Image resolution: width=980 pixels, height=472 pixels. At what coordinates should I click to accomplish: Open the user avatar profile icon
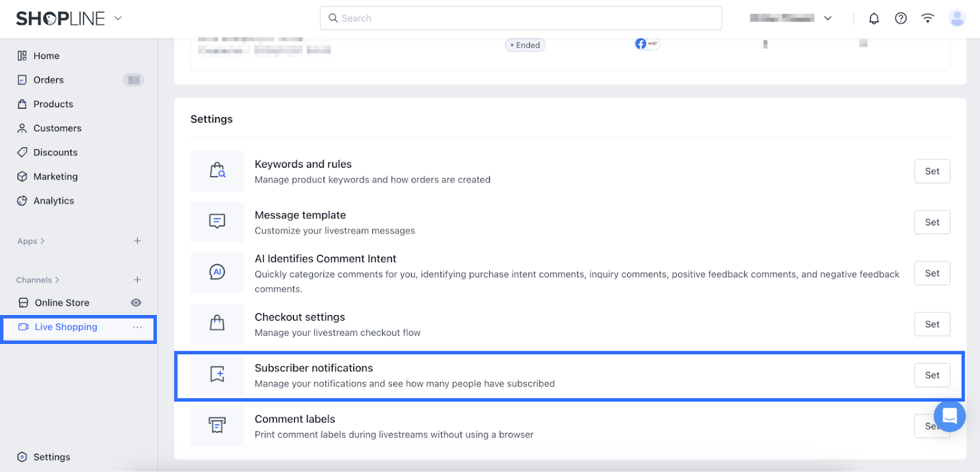coord(956,18)
